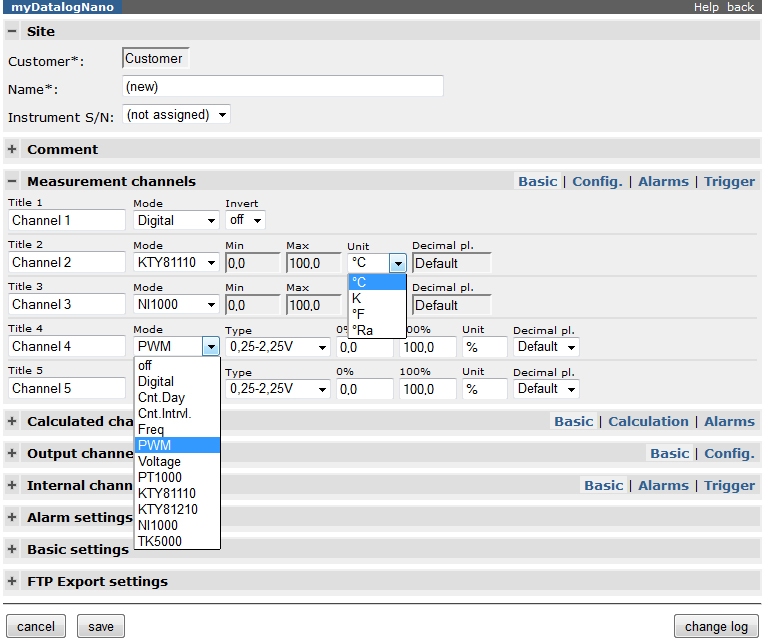Open the Help link
Viewport: 771px width, 642px height.
pos(706,7)
